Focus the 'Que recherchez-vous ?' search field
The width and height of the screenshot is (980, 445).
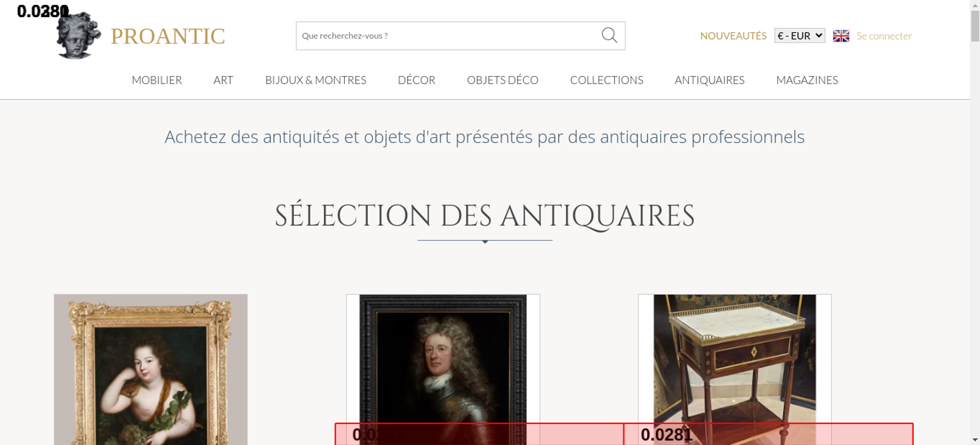[446, 36]
